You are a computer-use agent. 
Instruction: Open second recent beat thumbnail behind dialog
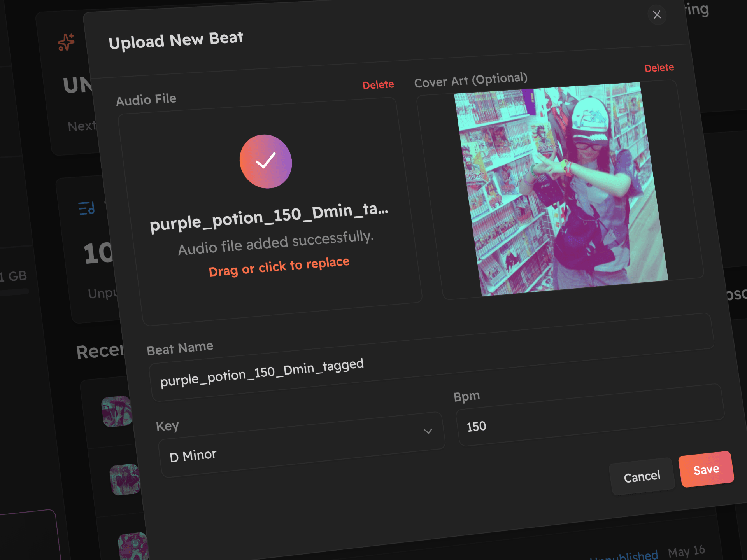(125, 479)
